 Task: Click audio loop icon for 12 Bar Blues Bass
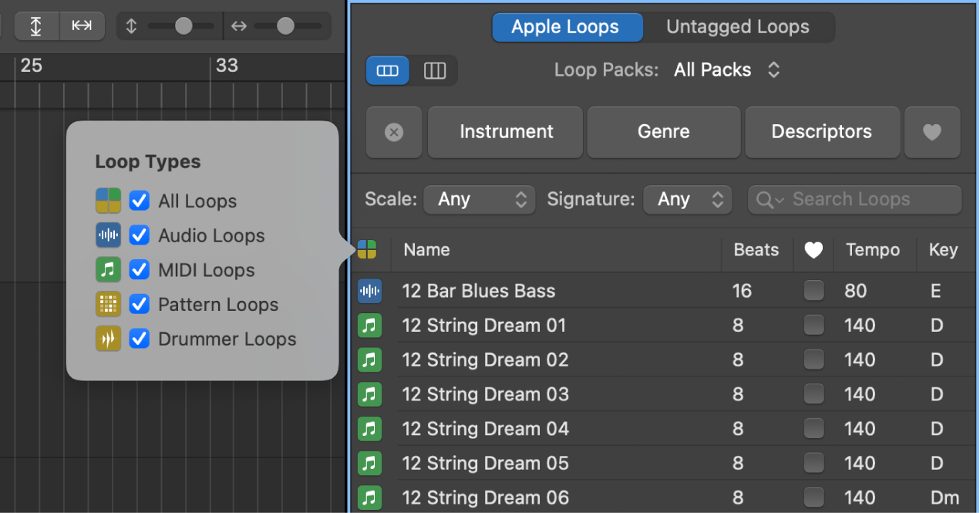click(x=369, y=291)
